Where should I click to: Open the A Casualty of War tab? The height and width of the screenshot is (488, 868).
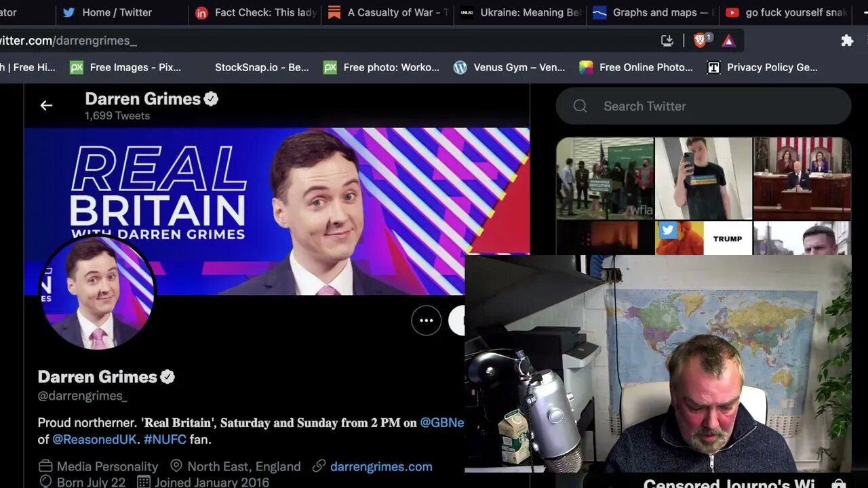tap(388, 12)
